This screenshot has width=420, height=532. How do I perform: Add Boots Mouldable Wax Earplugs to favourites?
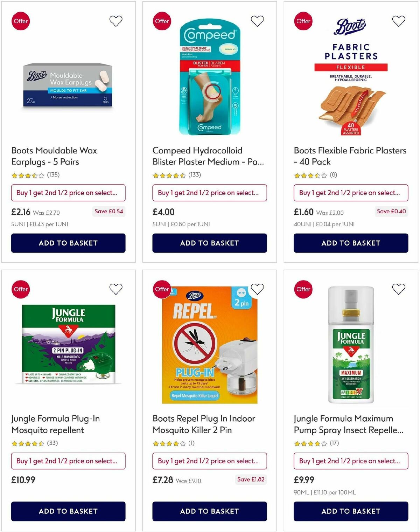tap(116, 21)
